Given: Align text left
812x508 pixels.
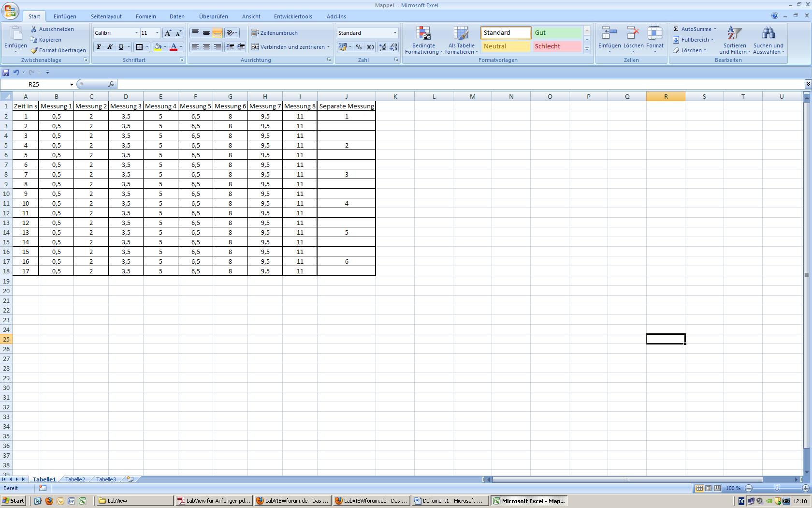Looking at the screenshot, I should click(195, 47).
